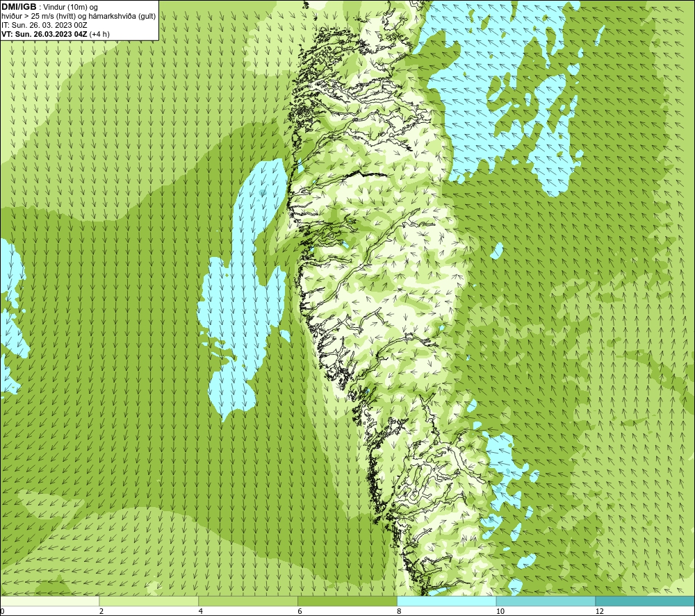Click the 8–10 light cyan color bar segment
This screenshot has height=616, width=695.
coord(447,601)
